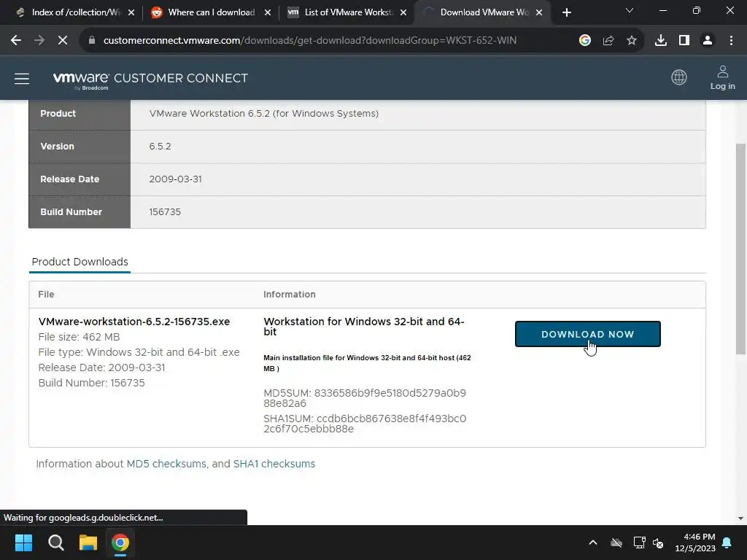Click 'File type: Windows 32-bit and 64-bit .exe'
The width and height of the screenshot is (747, 560).
[x=139, y=352]
